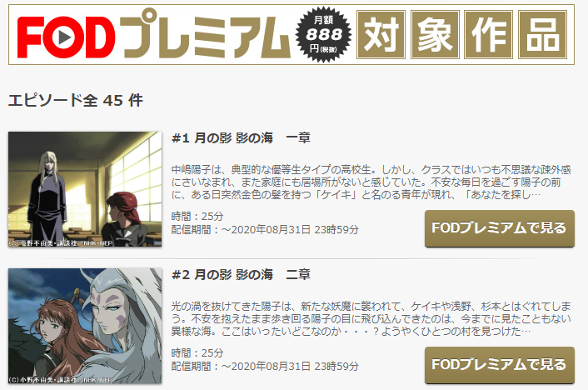Open episode #1 thumbnail image

coord(85,189)
